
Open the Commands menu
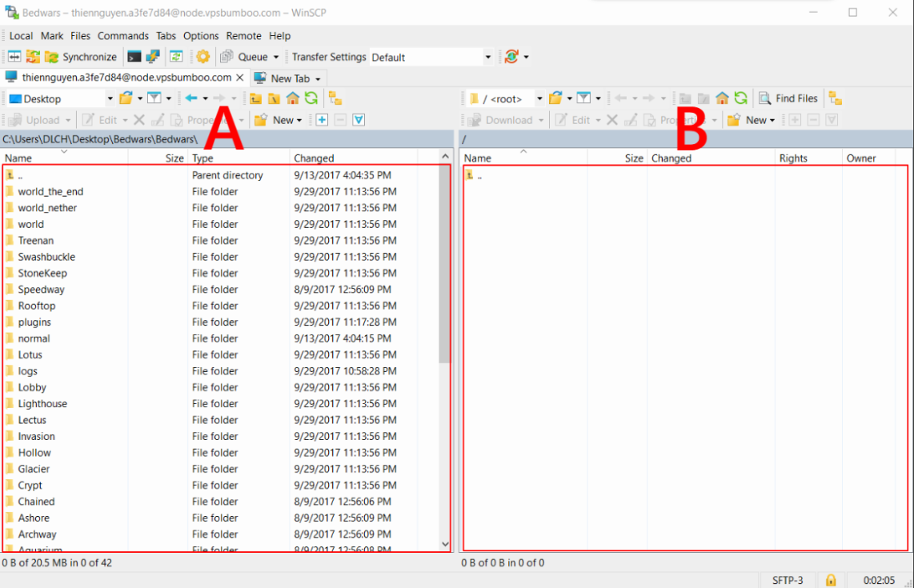122,36
